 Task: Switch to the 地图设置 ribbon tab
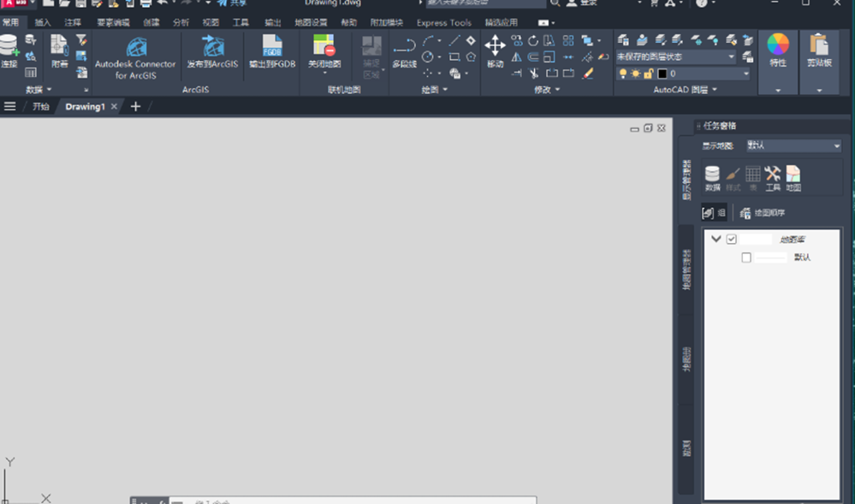tap(311, 22)
